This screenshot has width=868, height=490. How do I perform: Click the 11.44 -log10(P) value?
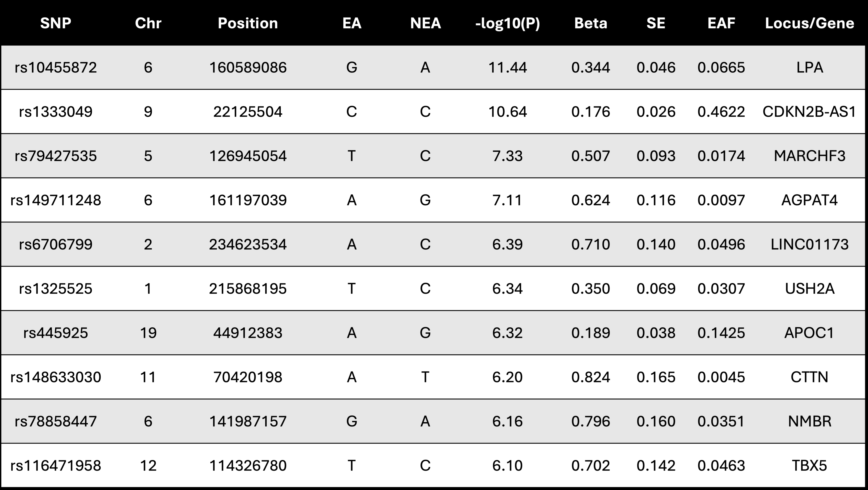click(x=507, y=67)
